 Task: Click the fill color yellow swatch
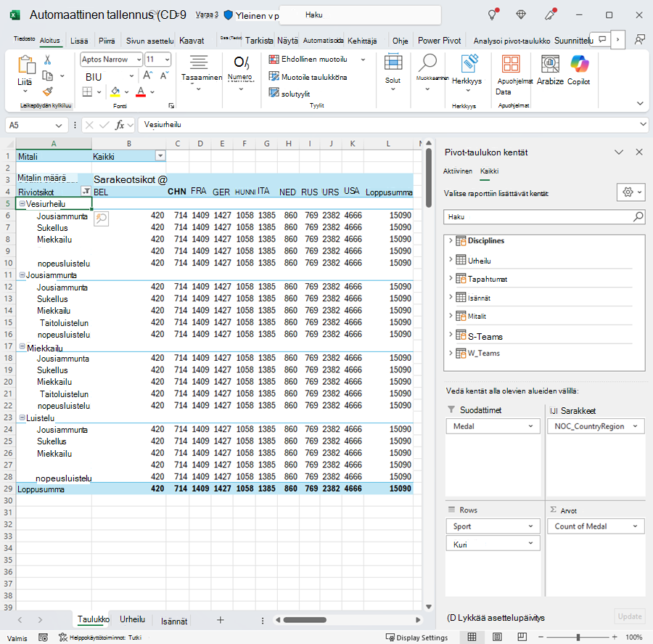115,91
